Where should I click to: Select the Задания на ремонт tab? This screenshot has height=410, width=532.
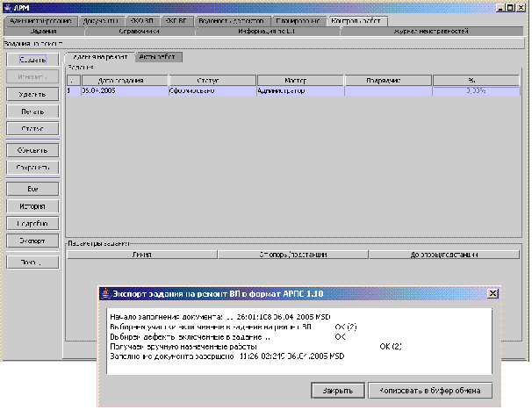100,57
